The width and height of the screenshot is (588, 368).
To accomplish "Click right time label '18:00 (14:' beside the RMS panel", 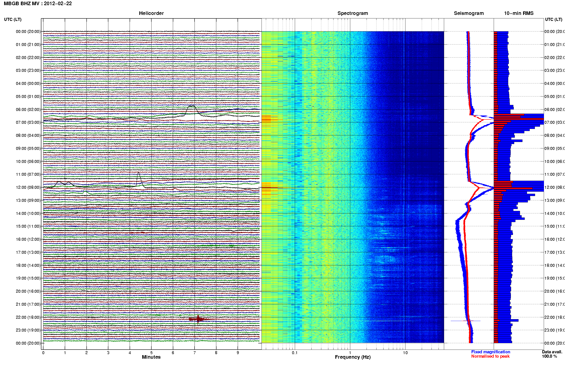I will (555, 265).
